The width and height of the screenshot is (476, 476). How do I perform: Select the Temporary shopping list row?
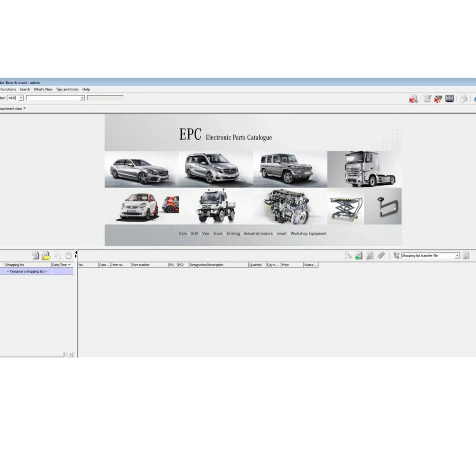click(x=36, y=271)
